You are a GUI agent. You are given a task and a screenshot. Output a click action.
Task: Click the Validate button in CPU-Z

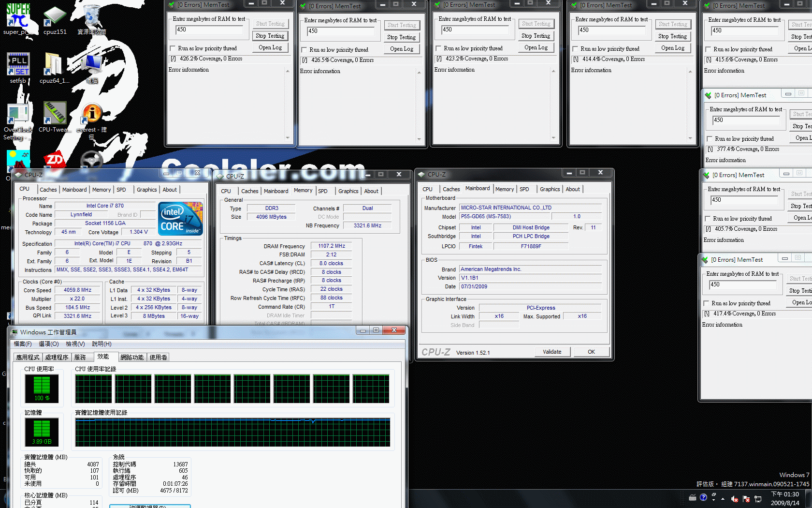(552, 352)
